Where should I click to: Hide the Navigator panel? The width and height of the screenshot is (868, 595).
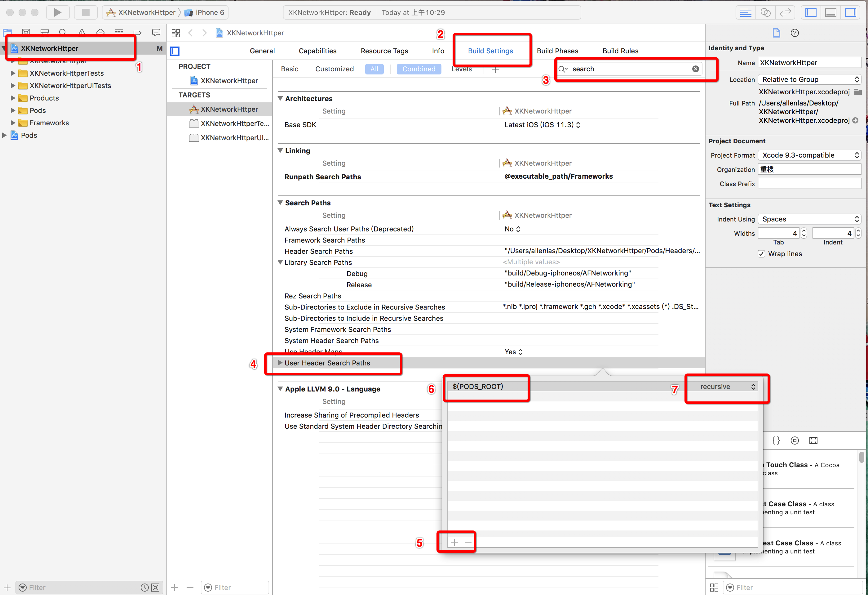click(811, 12)
